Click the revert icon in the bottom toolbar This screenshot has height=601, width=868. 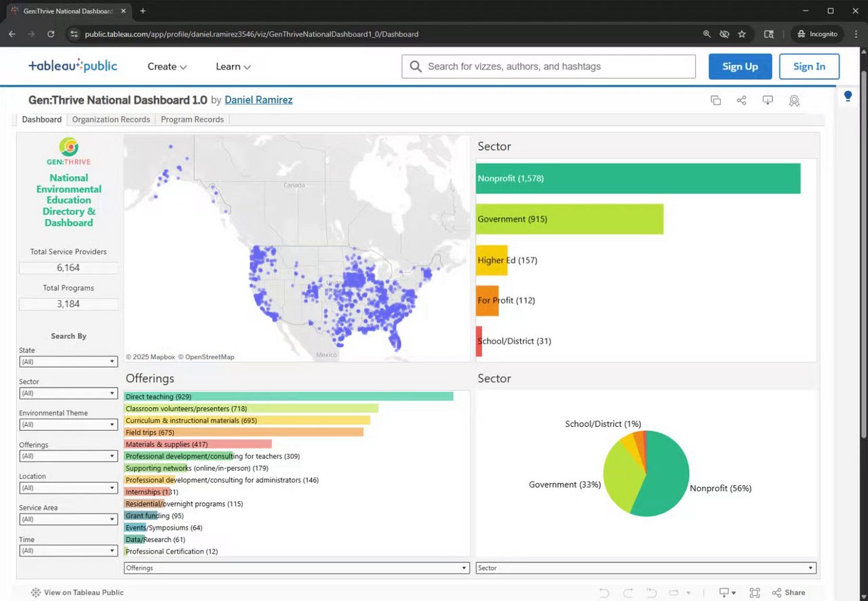click(652, 593)
